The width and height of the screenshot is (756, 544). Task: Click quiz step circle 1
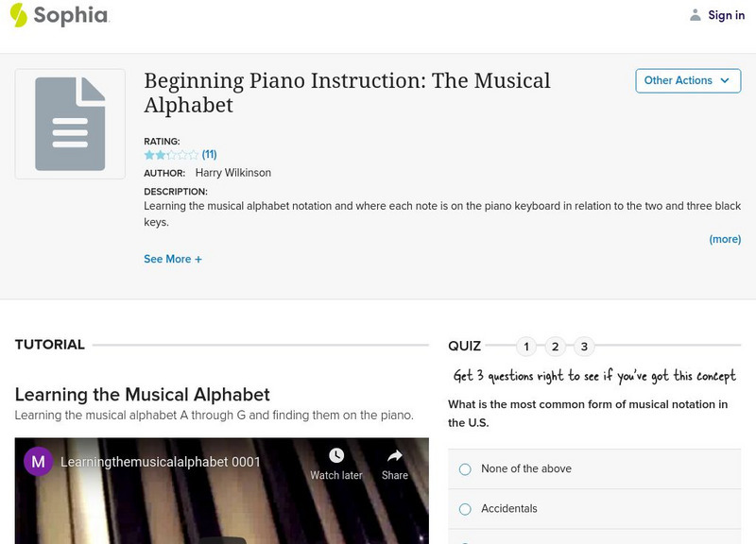(526, 346)
